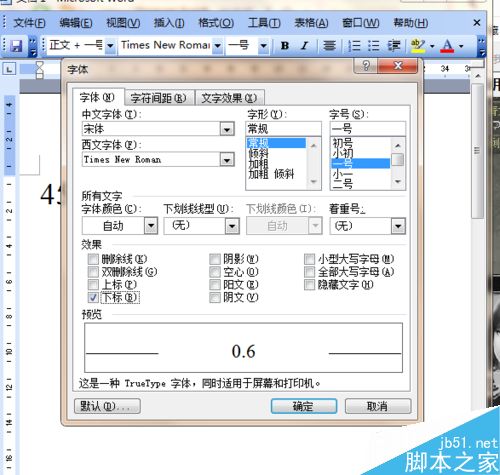Apply bulleted list from the toolbar
Image resolution: width=500 pixels, height=475 pixels.
click(x=374, y=46)
